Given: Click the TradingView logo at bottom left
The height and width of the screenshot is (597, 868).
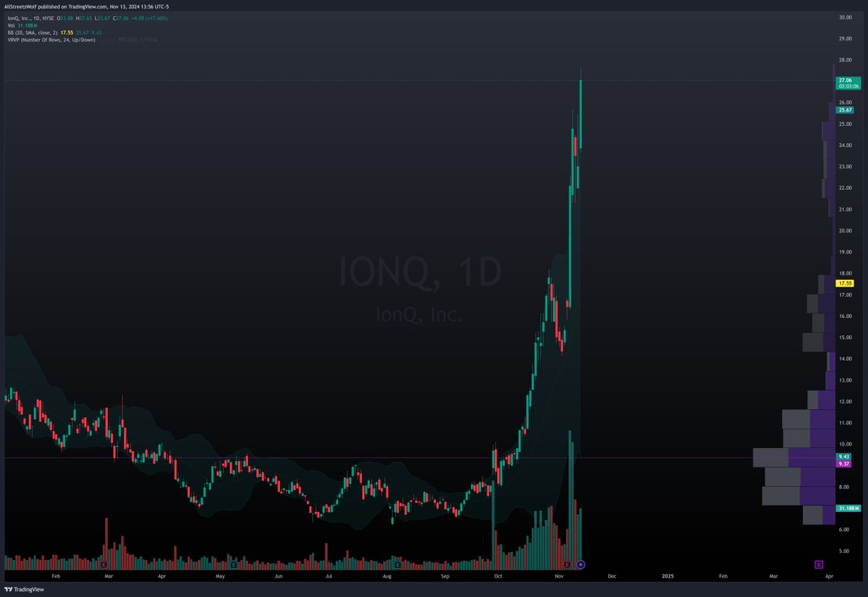Looking at the screenshot, I should (22, 589).
